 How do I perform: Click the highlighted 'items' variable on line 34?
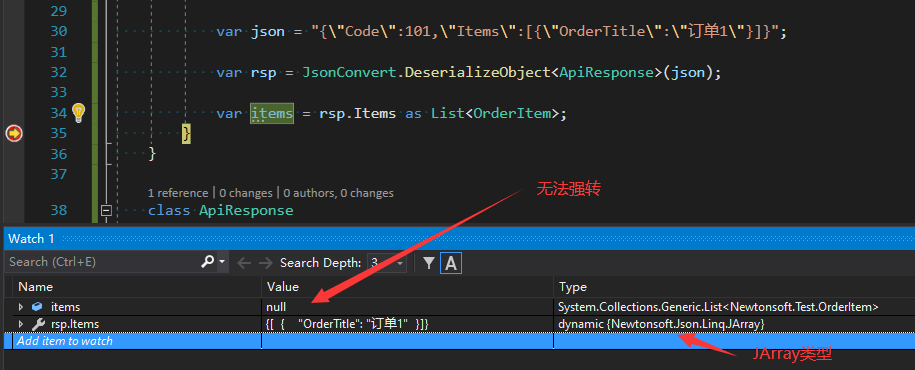click(x=272, y=113)
